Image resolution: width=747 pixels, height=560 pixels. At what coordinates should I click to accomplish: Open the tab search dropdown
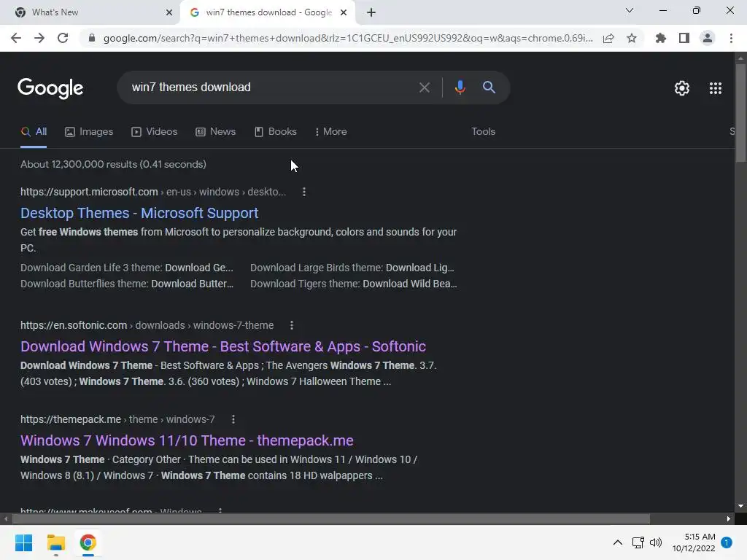[x=630, y=10]
